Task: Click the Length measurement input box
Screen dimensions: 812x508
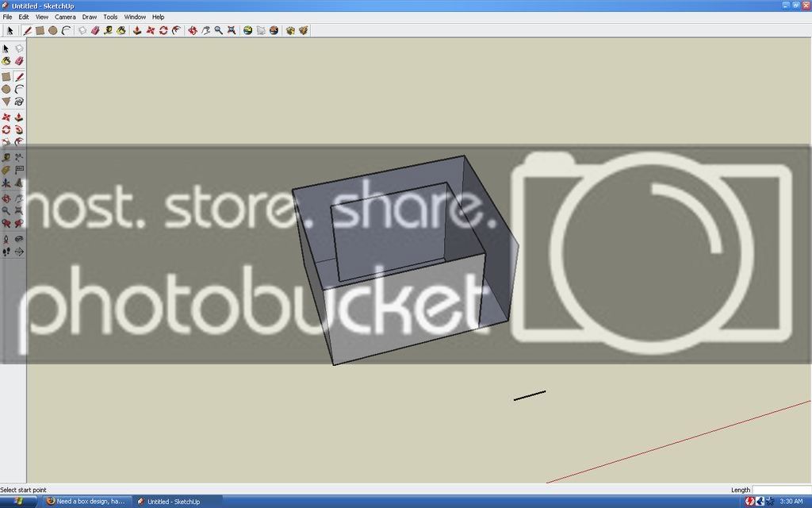Action: (x=780, y=490)
